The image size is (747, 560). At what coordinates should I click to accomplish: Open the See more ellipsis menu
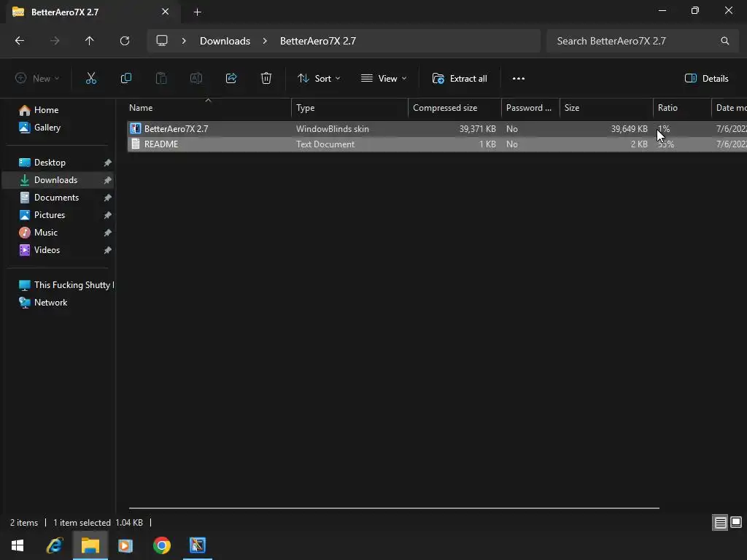point(519,79)
